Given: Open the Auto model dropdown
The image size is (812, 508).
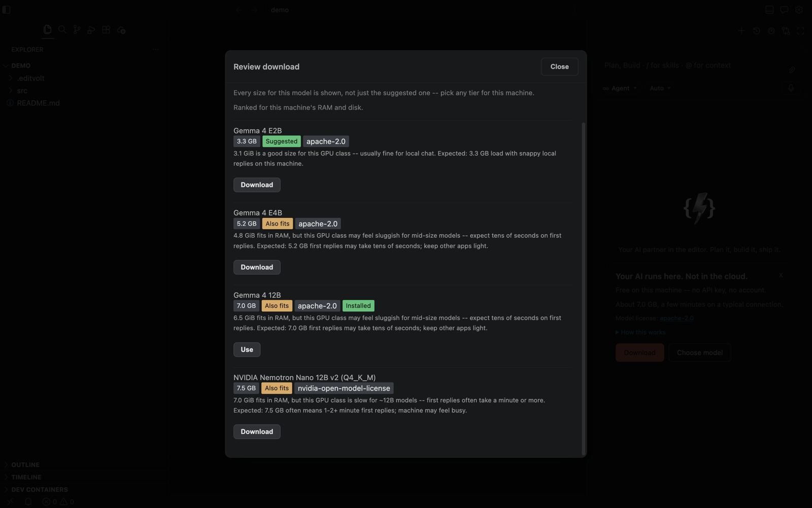Looking at the screenshot, I should point(660,88).
